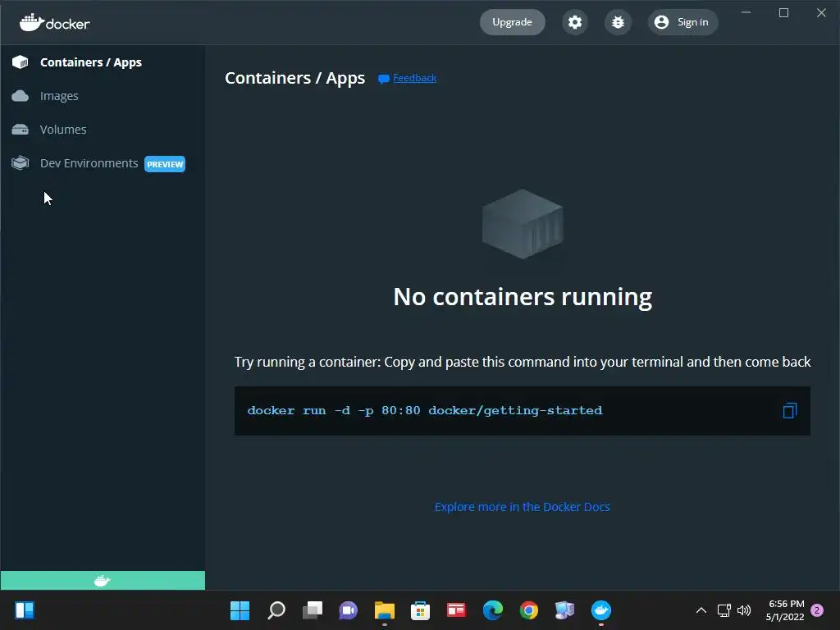Open Dev Environments in the sidebar
Viewport: 840px width, 630px height.
89,163
